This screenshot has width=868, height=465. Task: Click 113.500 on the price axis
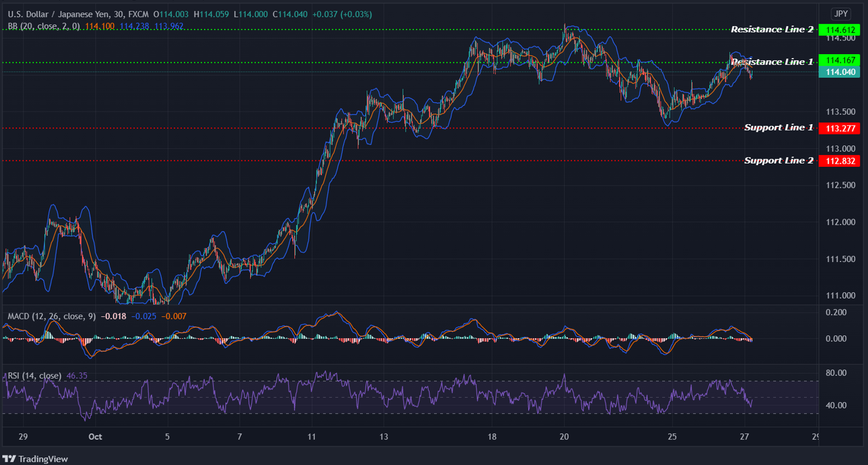(x=840, y=112)
